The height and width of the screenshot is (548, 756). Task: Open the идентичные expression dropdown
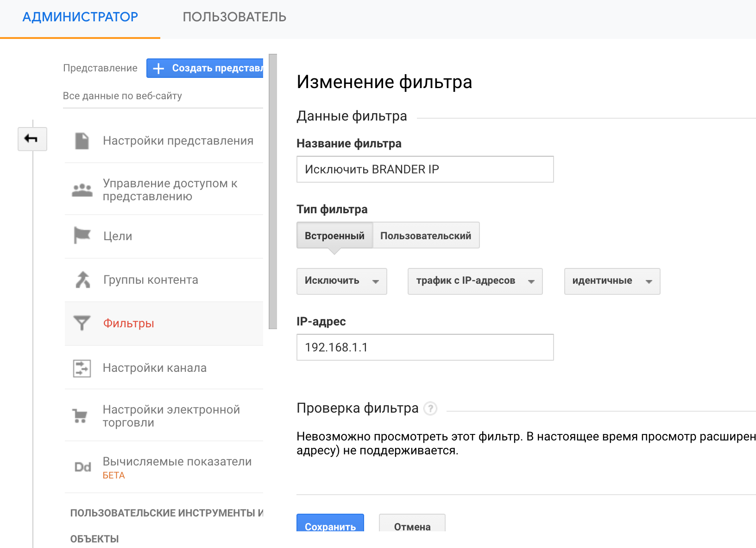(x=612, y=281)
